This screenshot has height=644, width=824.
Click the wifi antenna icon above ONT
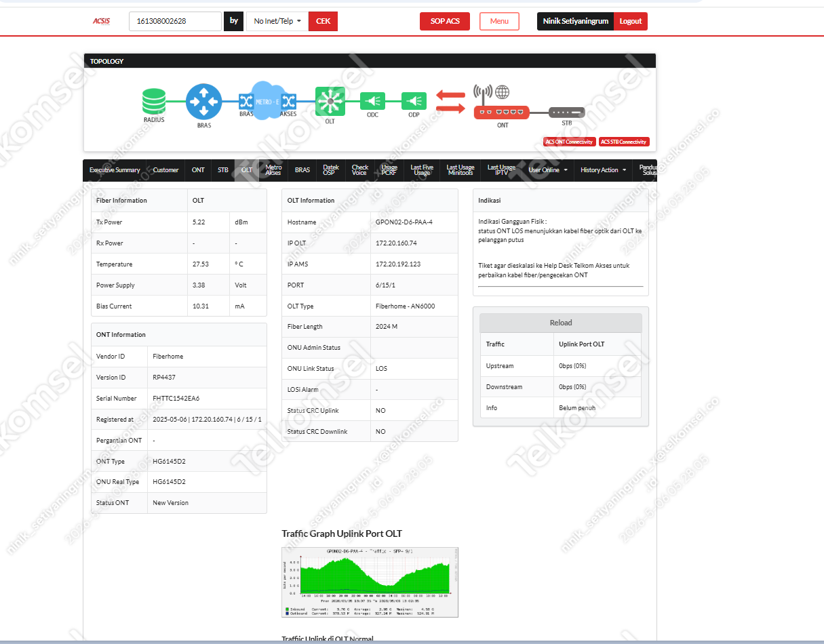point(482,92)
